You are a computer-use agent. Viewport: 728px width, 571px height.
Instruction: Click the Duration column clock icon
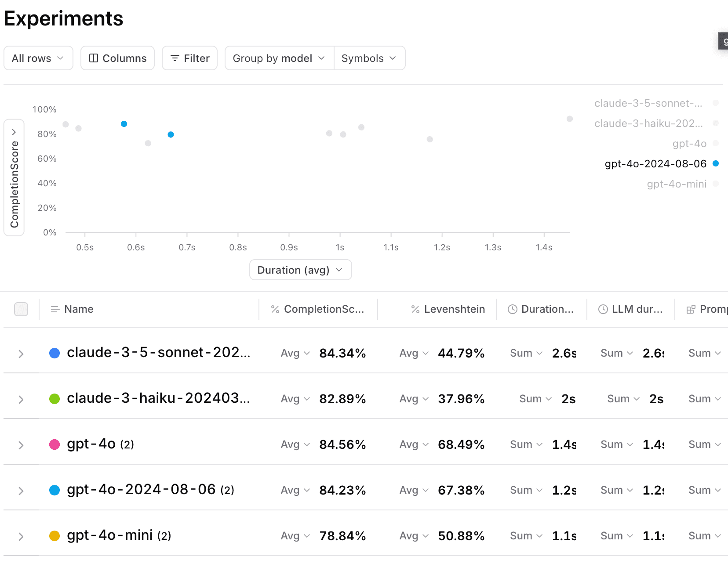click(512, 309)
